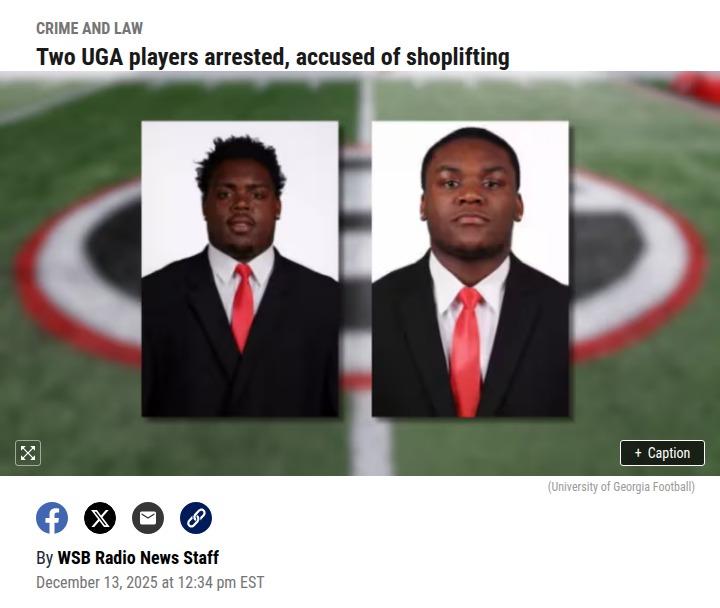Show the photo caption with + Caption
720x608 pixels.
pos(662,453)
